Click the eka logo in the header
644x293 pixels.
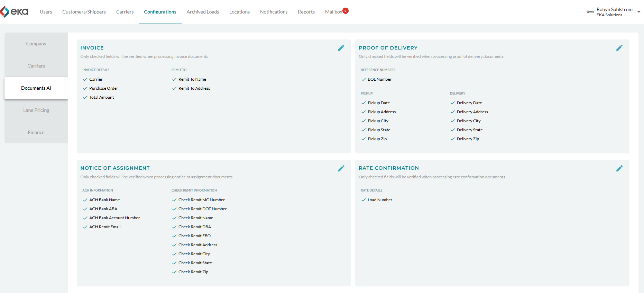[15, 12]
